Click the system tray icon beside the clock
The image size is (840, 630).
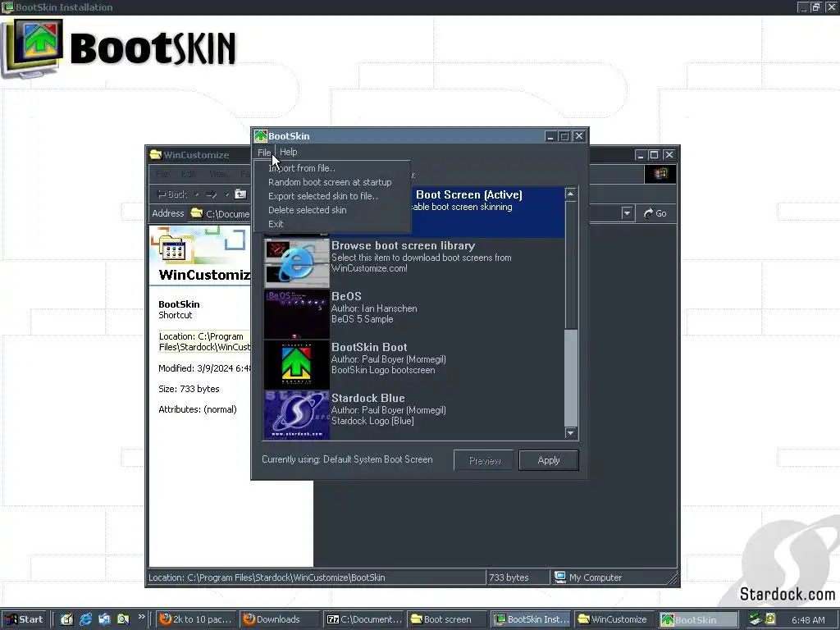(770, 619)
